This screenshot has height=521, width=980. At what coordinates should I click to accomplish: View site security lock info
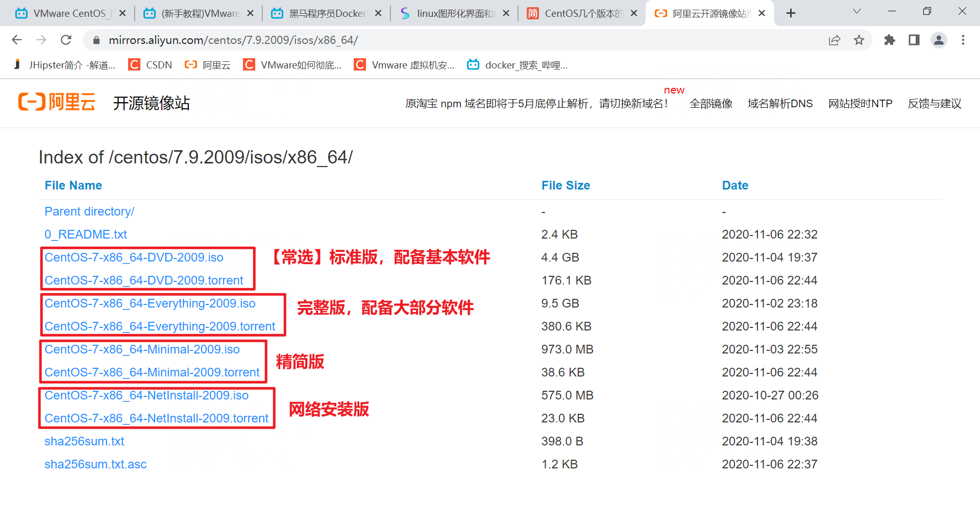pyautogui.click(x=96, y=40)
